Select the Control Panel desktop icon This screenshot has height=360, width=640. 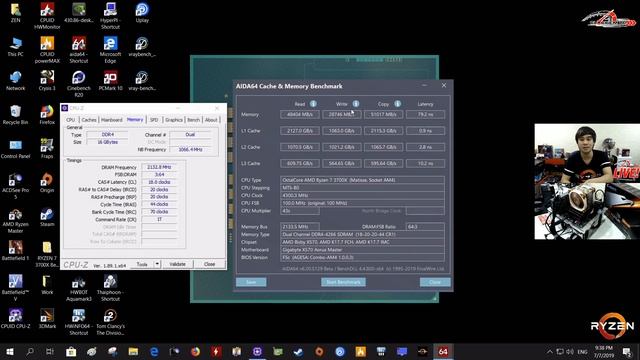(16, 149)
